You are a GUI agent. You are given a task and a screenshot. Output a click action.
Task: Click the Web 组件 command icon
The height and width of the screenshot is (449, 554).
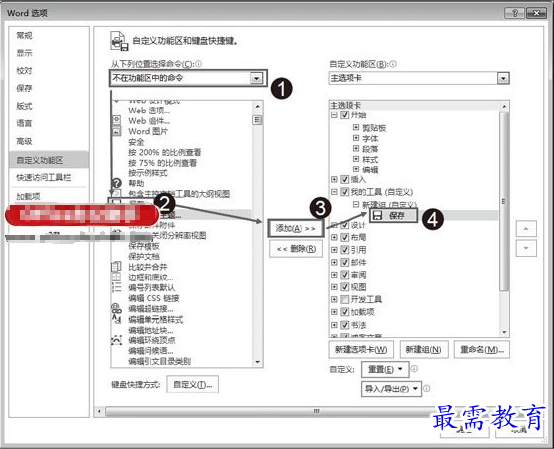pyautogui.click(x=117, y=120)
